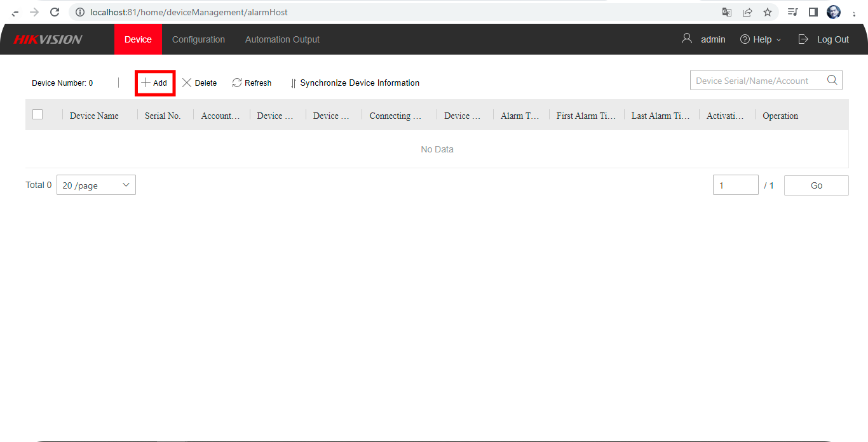Bookmark page with star icon
This screenshot has width=868, height=442.
tap(768, 12)
